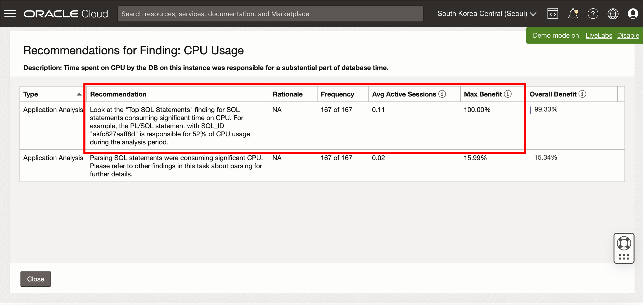Click the Overall Benefit info icon
Viewport: 644px width, 305px height.
(582, 94)
